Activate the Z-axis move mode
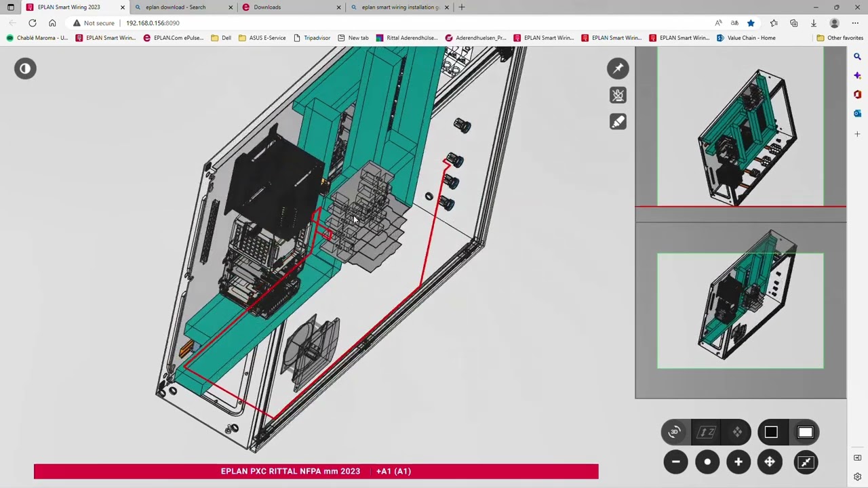Viewport: 868px width, 488px height. point(706,432)
